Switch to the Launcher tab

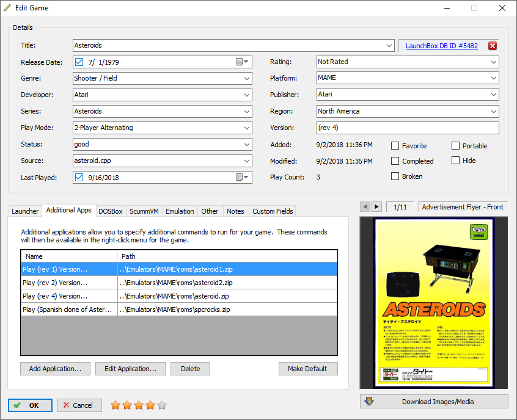(x=25, y=211)
